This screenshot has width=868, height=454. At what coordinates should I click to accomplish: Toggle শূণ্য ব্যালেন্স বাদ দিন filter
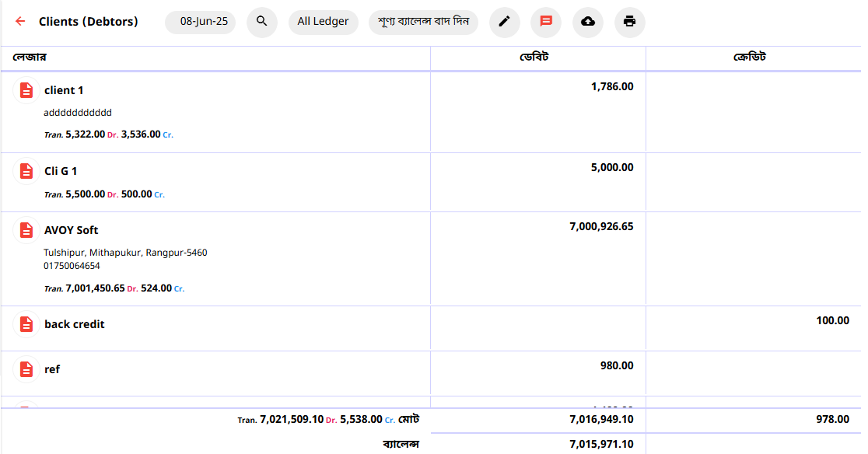point(423,22)
